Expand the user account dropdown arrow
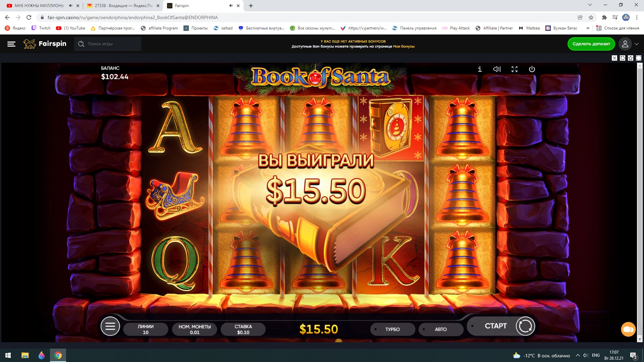 tap(637, 44)
